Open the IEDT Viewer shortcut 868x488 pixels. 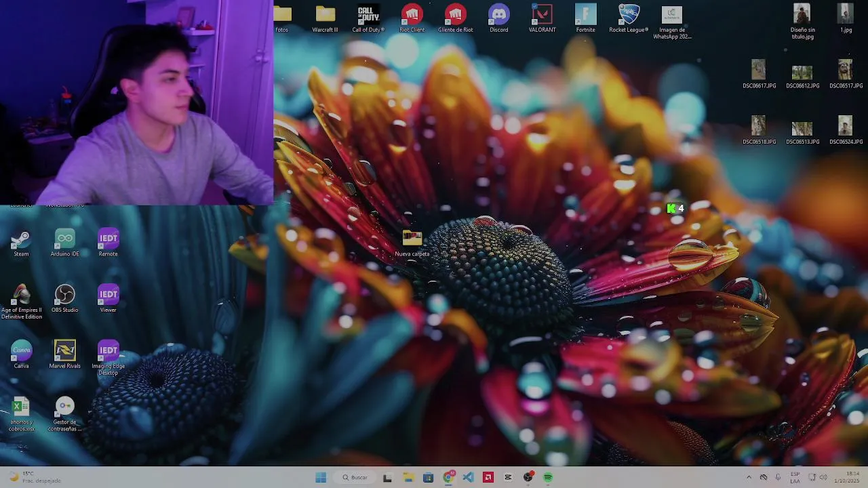(x=108, y=299)
